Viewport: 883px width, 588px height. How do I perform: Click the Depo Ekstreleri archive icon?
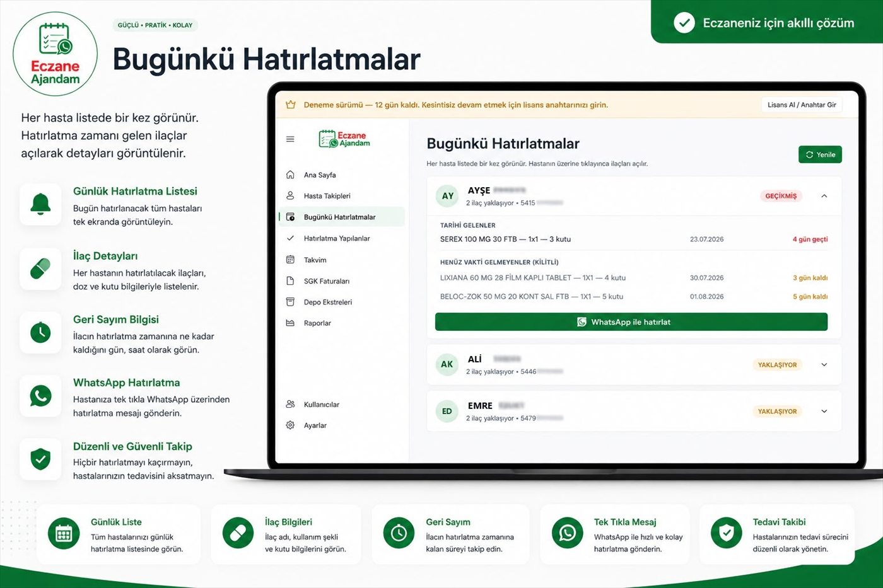[290, 302]
